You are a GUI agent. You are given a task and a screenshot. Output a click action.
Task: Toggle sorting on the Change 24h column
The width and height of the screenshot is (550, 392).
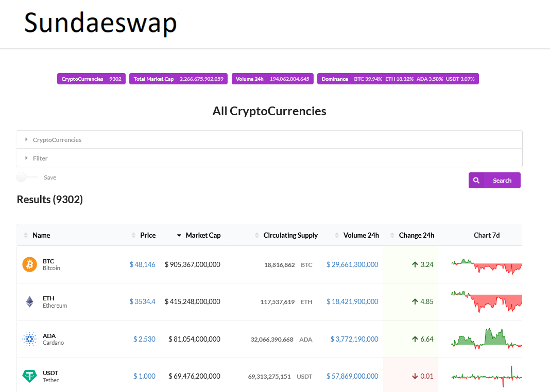(392, 235)
